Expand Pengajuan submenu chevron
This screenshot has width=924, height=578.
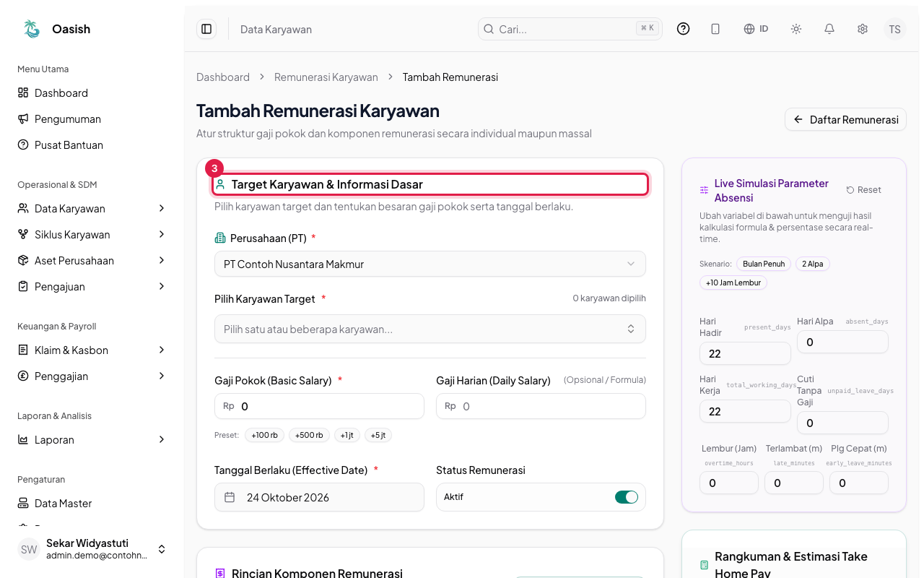(162, 286)
